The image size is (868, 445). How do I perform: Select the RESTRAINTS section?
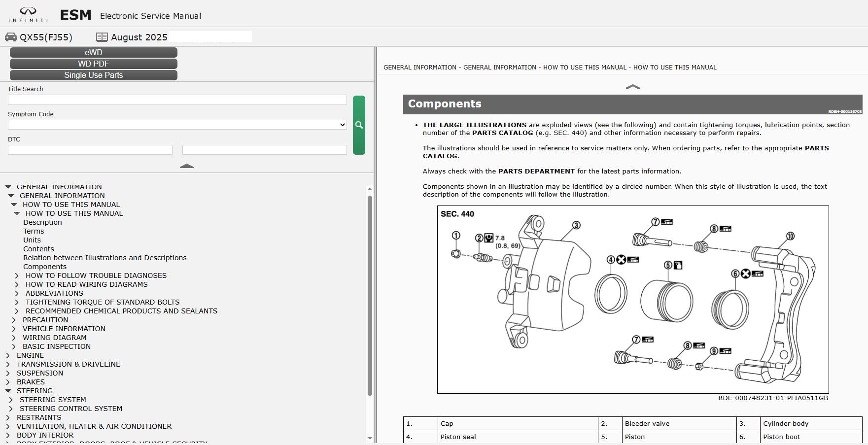point(39,417)
